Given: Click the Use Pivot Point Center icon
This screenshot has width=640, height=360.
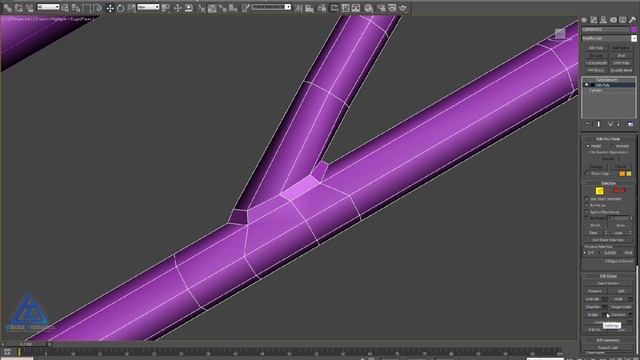Looking at the screenshot, I should (166, 8).
